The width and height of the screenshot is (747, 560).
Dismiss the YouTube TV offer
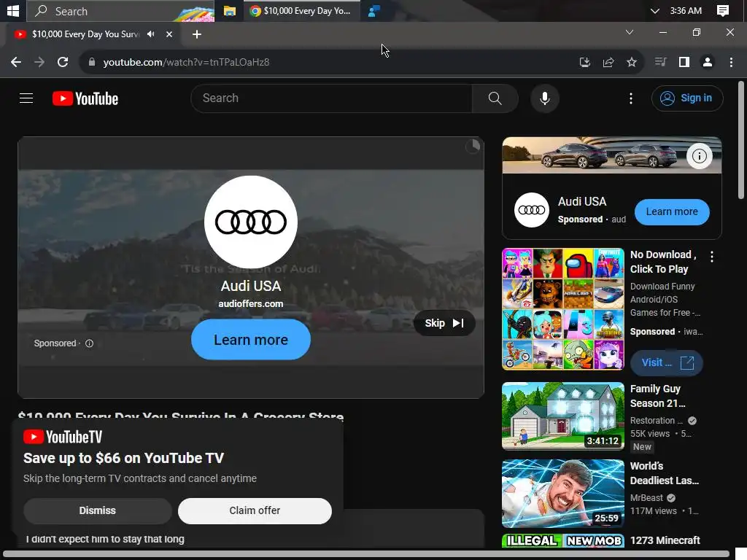pyautogui.click(x=97, y=511)
